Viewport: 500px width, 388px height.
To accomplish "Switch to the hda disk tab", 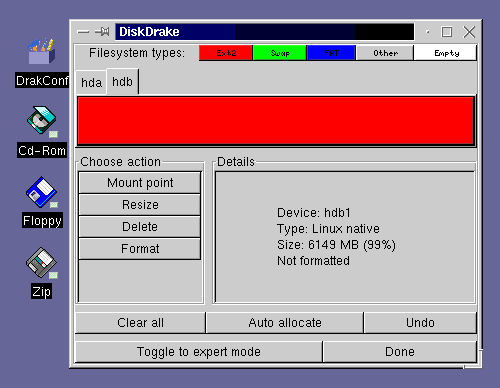I will click(91, 83).
